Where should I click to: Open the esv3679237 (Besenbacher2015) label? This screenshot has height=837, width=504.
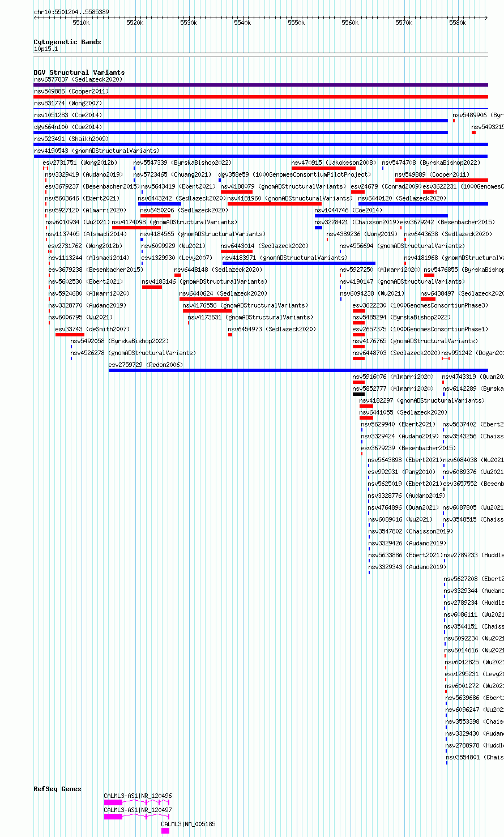click(92, 186)
